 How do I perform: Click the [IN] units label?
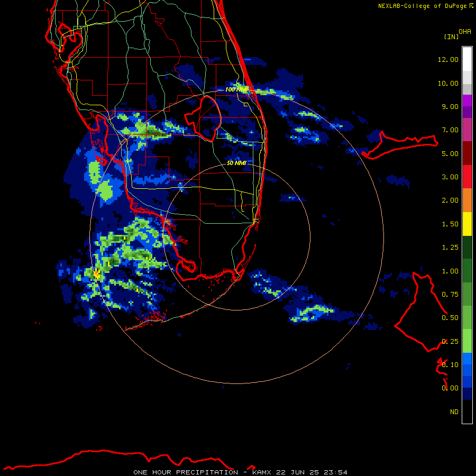(451, 36)
